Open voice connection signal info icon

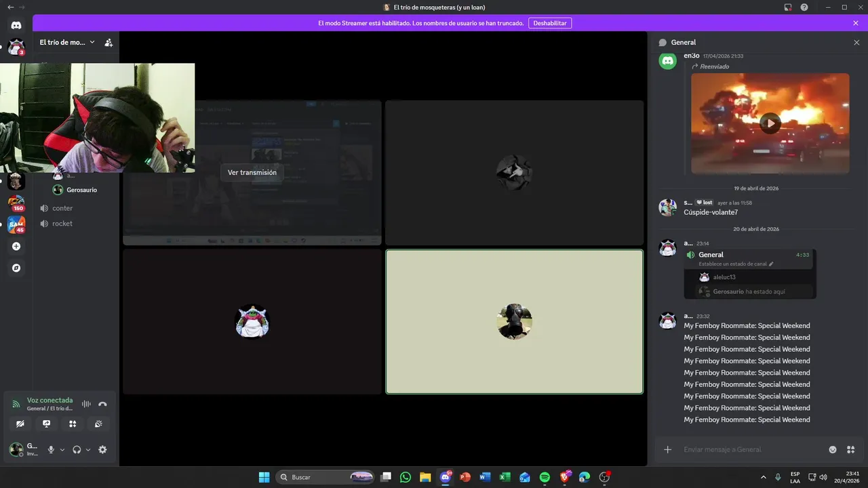[16, 404]
